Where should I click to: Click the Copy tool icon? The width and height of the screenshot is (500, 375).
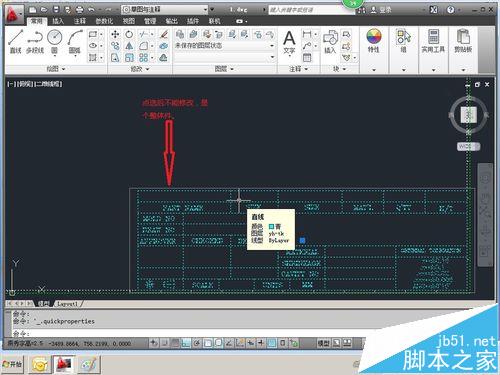(115, 46)
